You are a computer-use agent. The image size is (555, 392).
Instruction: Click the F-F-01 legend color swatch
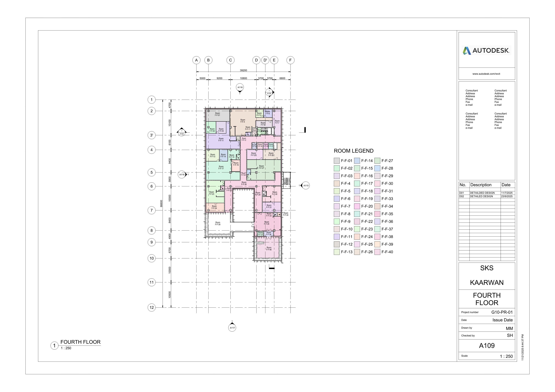337,161
